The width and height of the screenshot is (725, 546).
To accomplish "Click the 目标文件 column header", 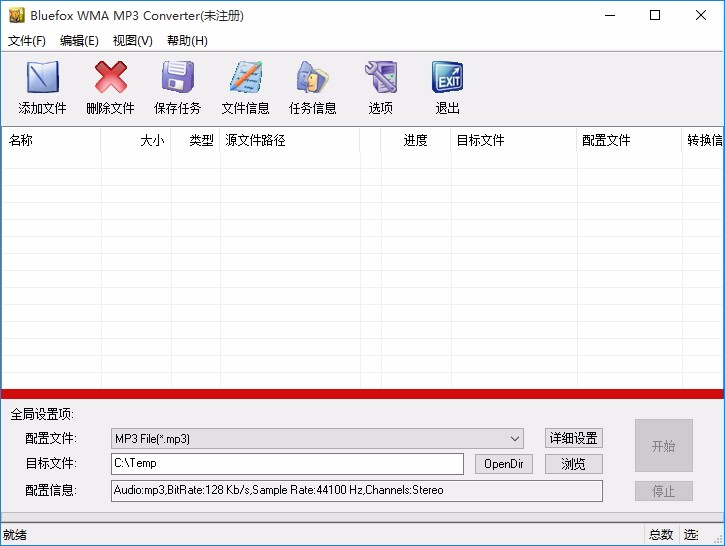I will pos(514,140).
